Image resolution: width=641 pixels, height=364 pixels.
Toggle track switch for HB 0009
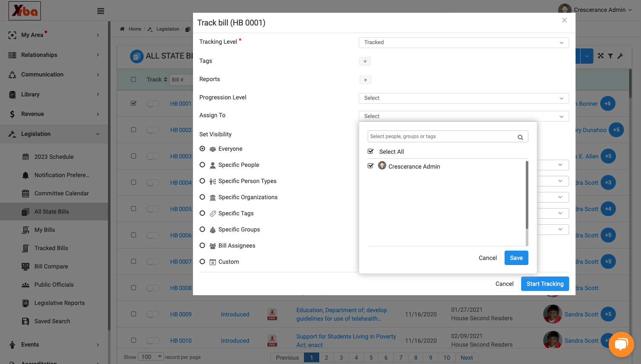[x=153, y=314]
